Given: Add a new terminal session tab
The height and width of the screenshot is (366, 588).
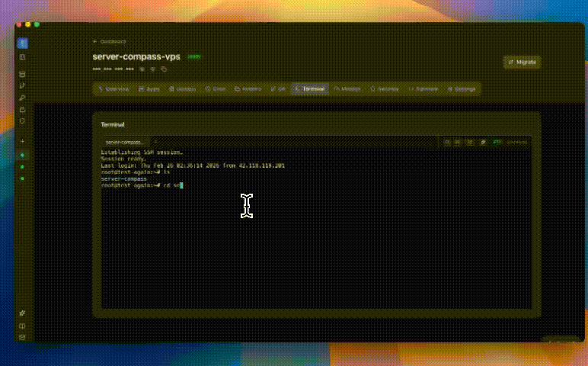Looking at the screenshot, I should (155, 142).
